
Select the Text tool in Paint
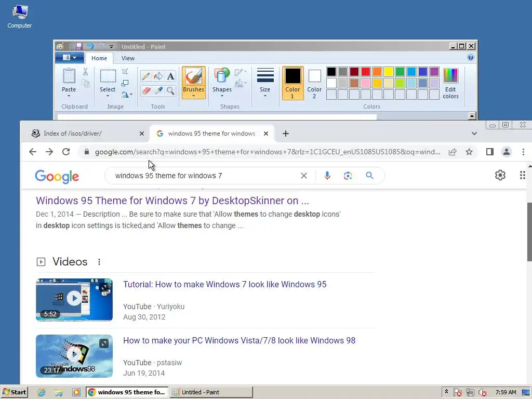point(170,76)
